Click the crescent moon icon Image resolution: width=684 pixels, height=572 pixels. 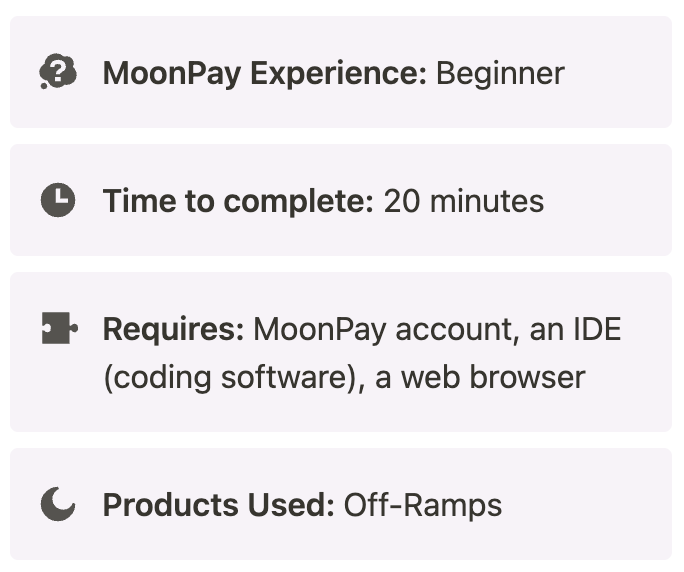(58, 505)
